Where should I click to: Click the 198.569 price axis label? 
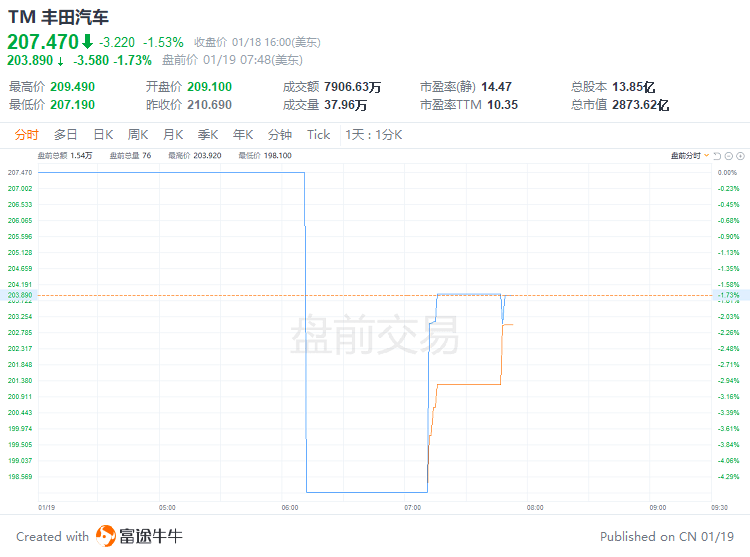coord(20,476)
